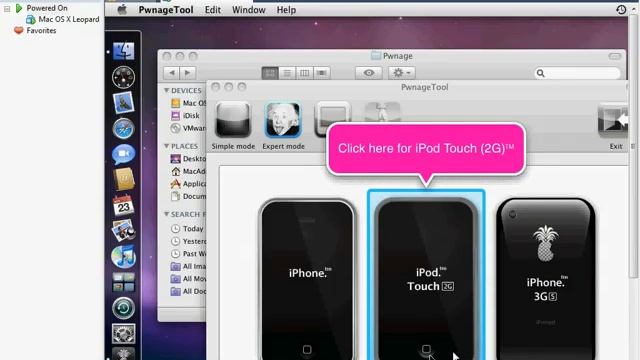Open the Window menu
Image resolution: width=640 pixels, height=360 pixels.
pos(249,10)
